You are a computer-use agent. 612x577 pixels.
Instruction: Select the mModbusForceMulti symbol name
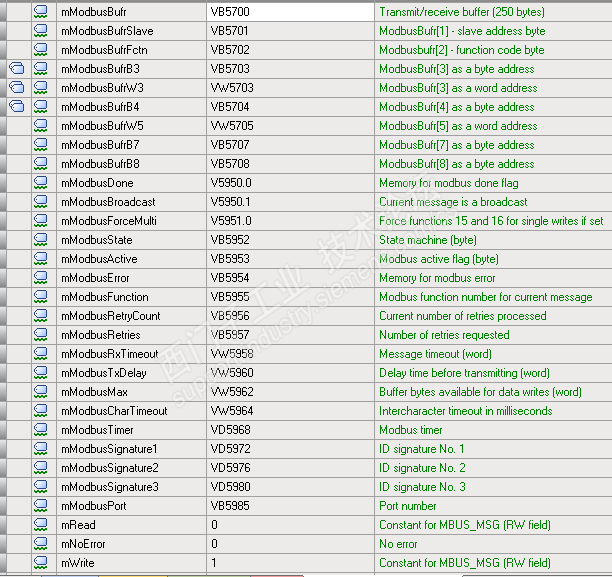pos(109,221)
